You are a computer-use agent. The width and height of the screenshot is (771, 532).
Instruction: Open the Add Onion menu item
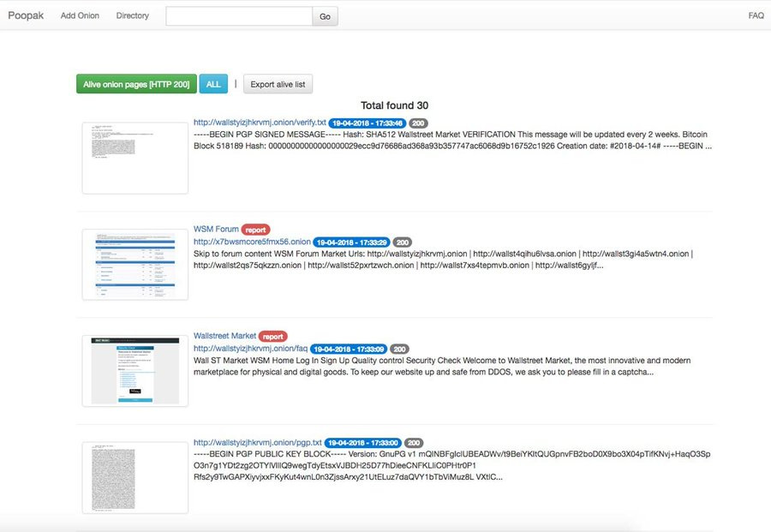click(x=80, y=15)
